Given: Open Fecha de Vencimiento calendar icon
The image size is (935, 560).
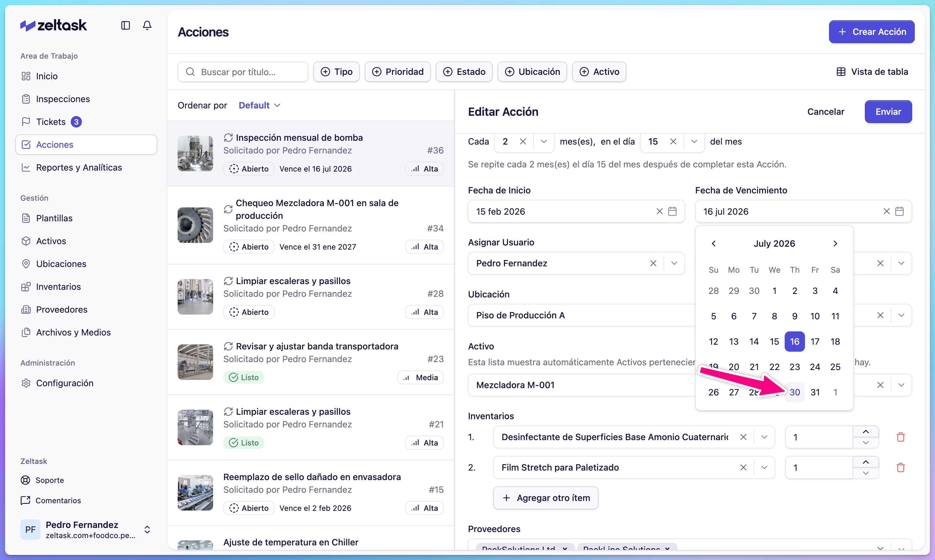Looking at the screenshot, I should (899, 211).
